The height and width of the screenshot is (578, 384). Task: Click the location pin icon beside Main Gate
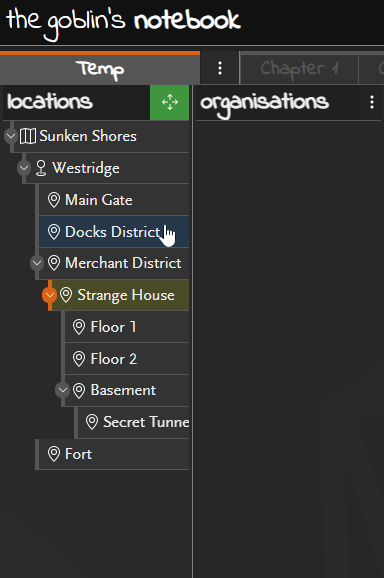click(54, 200)
